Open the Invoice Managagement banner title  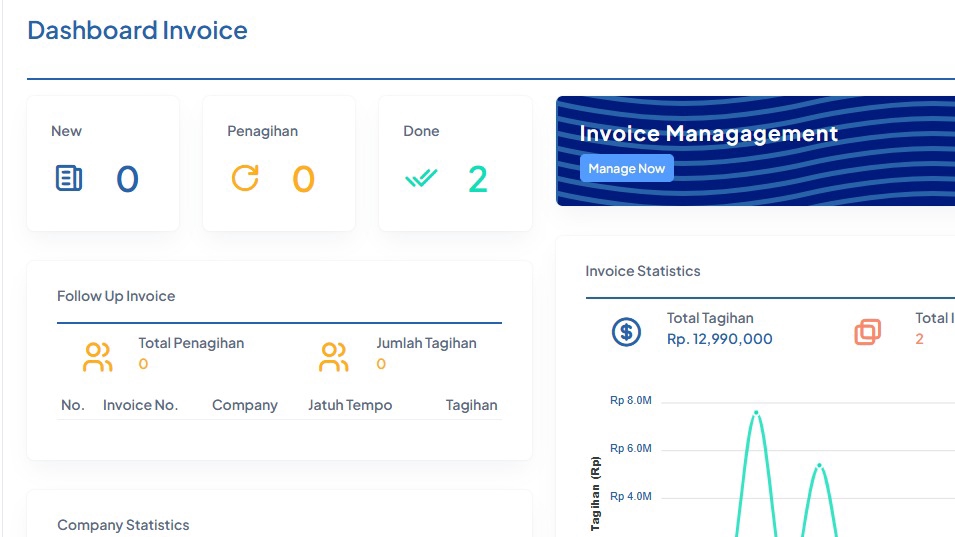(708, 134)
